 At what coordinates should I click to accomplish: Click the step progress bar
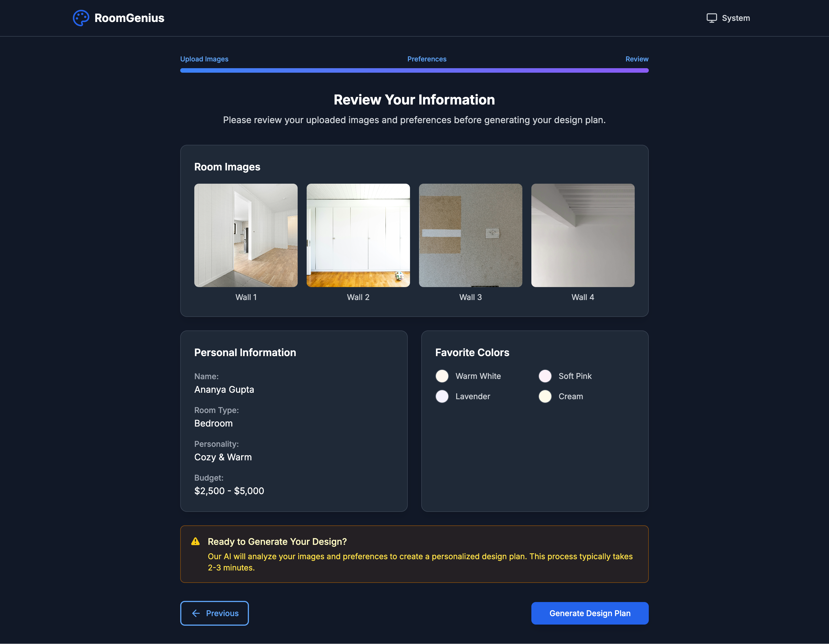click(414, 70)
